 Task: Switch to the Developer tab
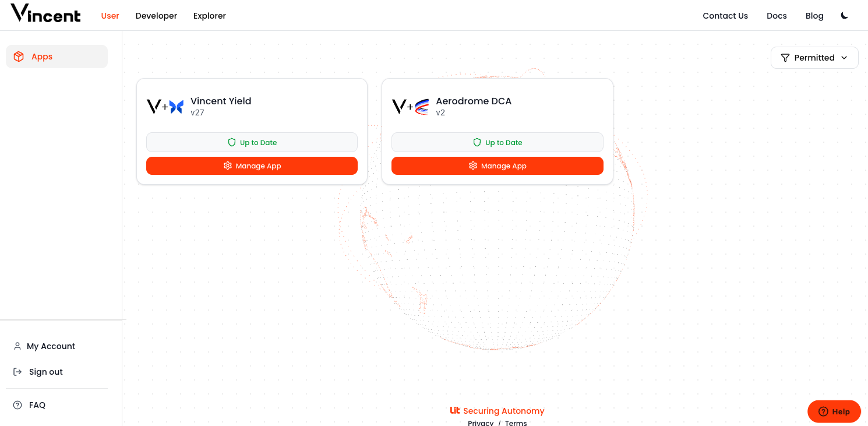coord(156,16)
